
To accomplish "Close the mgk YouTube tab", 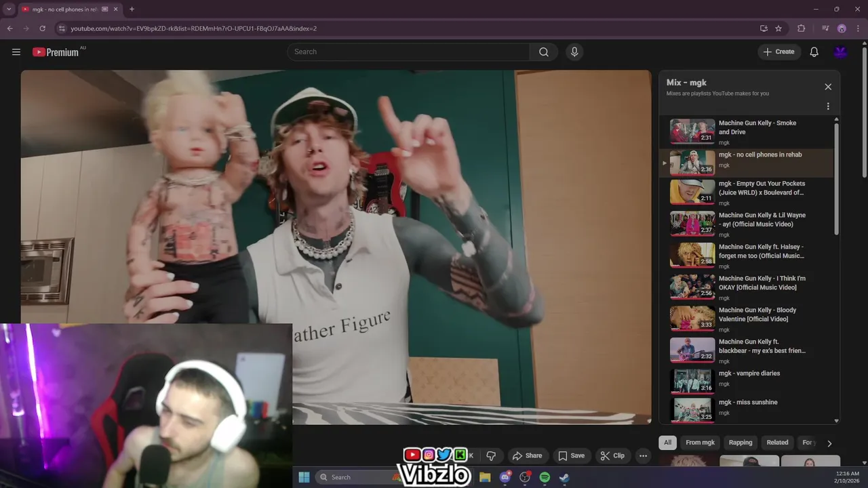I will 116,9.
